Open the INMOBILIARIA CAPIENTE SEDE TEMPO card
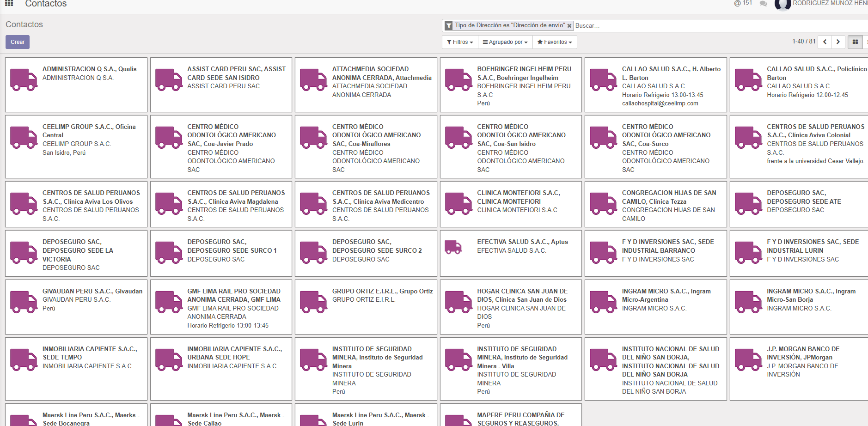868x426 pixels. (76, 369)
